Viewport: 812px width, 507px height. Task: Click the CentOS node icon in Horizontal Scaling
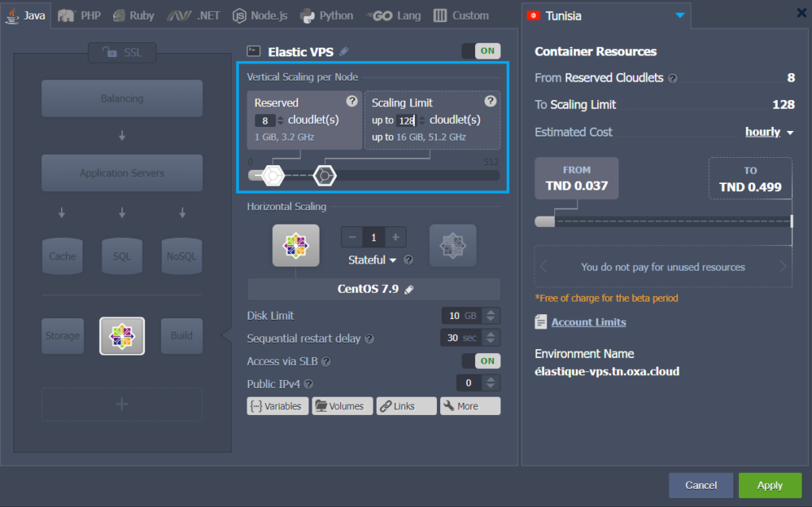click(x=296, y=245)
